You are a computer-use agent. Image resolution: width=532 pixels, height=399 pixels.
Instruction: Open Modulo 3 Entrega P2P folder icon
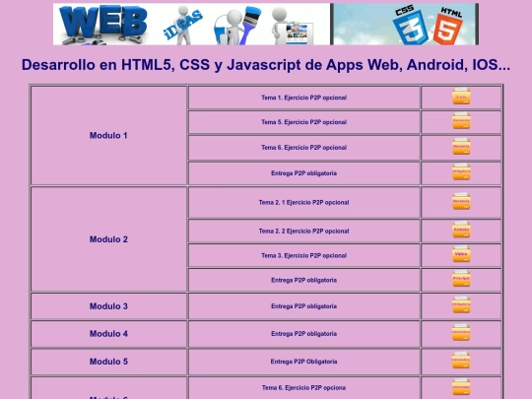(461, 304)
